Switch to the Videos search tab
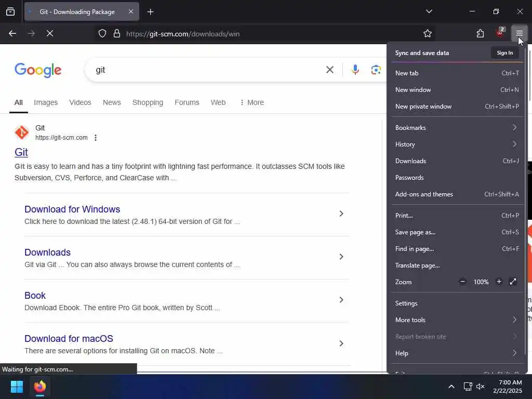This screenshot has width=532, height=399. click(x=80, y=102)
